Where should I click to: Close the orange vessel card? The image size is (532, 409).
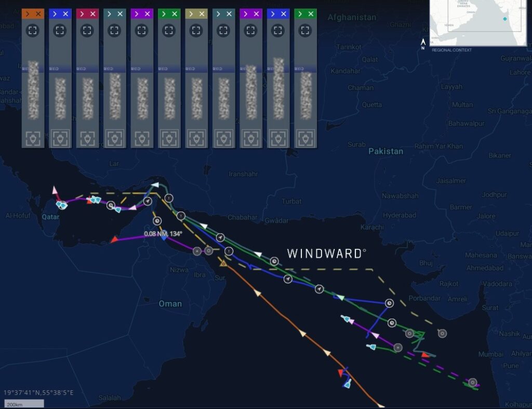(38, 14)
